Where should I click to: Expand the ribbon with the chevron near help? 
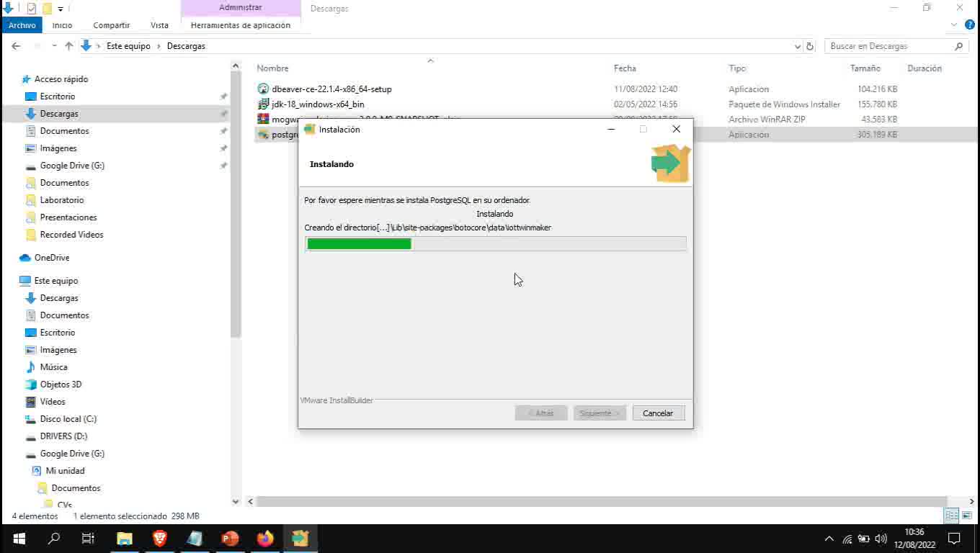point(954,24)
